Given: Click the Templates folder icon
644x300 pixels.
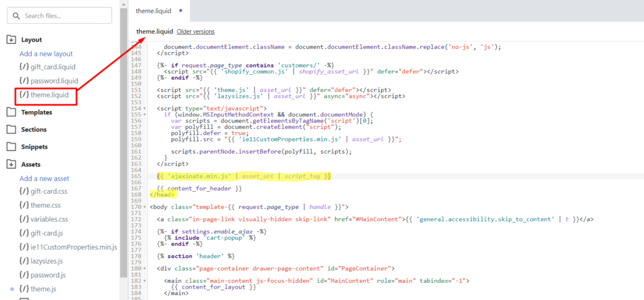Looking at the screenshot, I should coord(11,112).
